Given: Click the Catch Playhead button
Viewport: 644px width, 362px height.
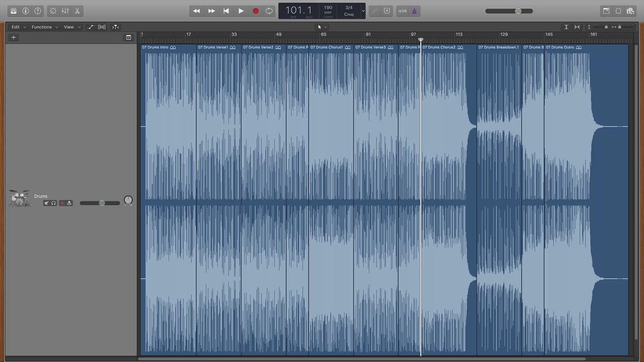Looking at the screenshot, I should click(115, 27).
